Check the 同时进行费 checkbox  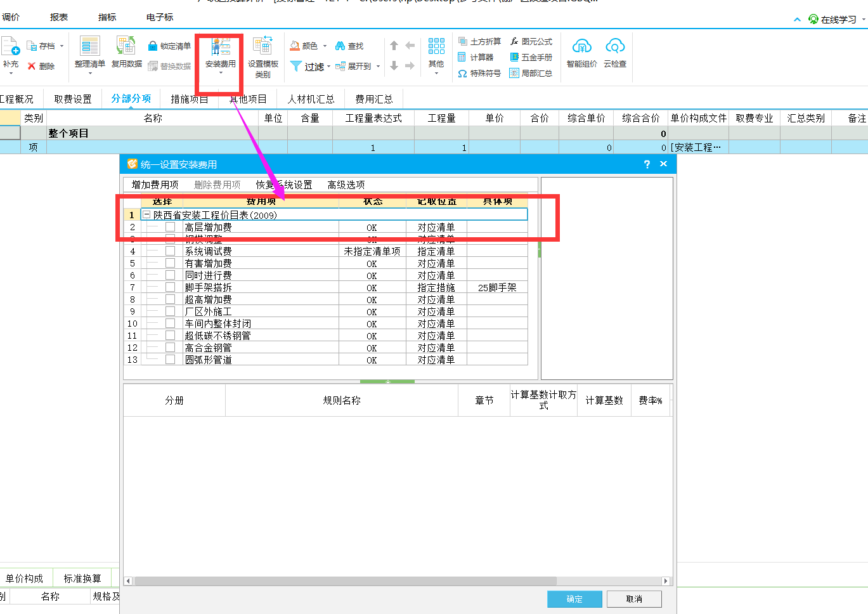click(x=170, y=275)
